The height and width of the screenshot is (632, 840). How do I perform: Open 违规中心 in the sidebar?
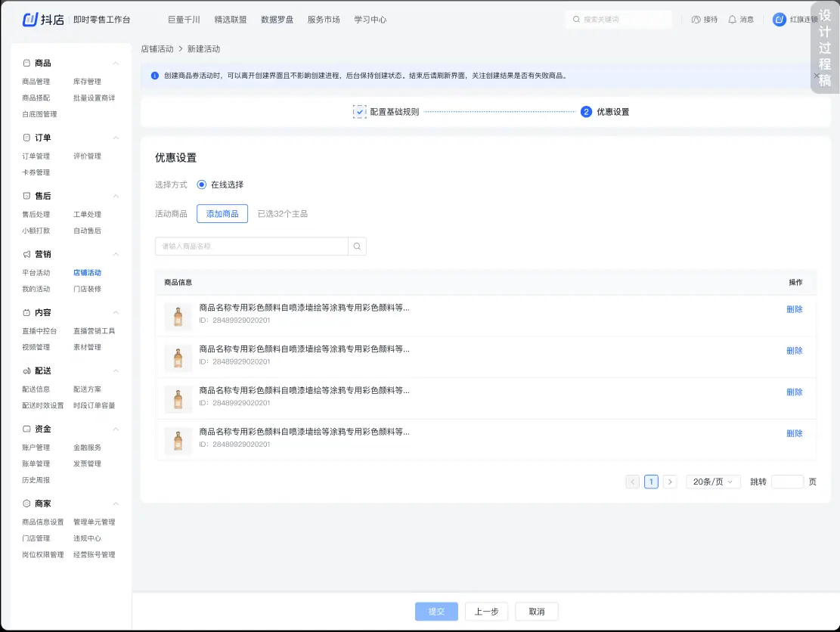pyautogui.click(x=87, y=538)
